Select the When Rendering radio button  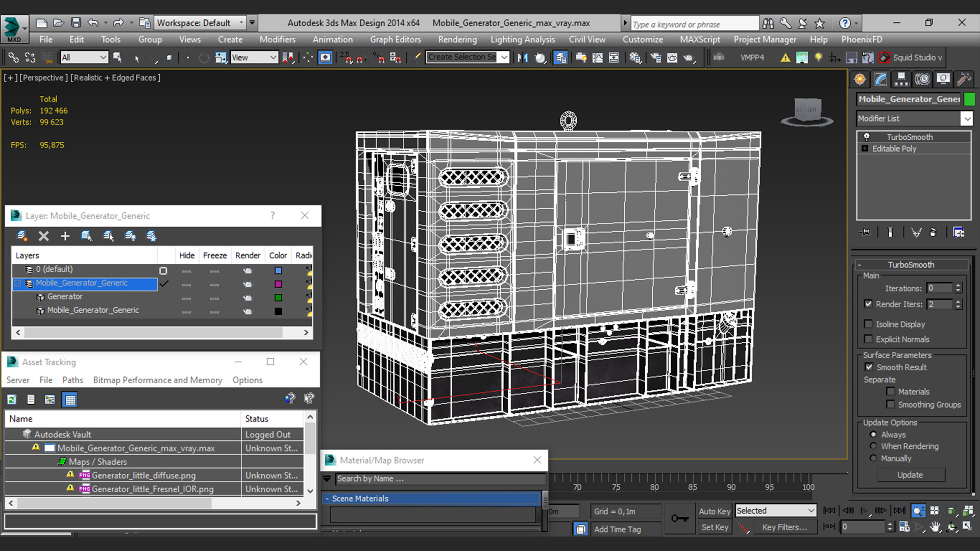click(x=873, y=446)
